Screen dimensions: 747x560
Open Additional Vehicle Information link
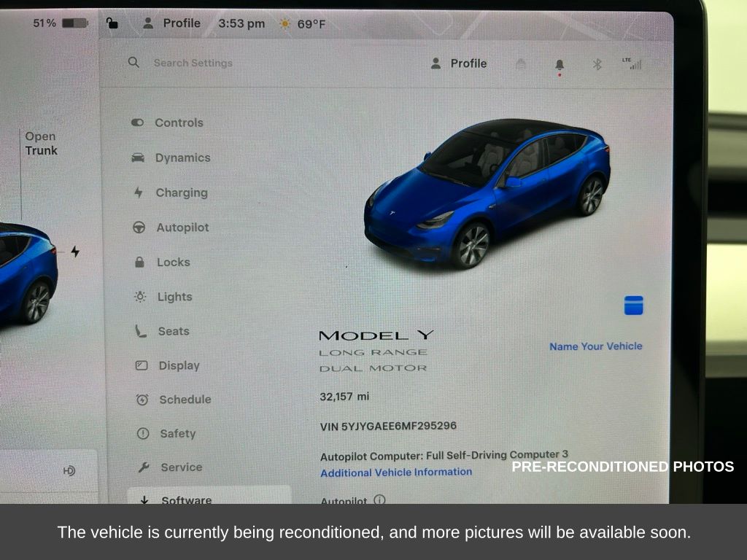tap(396, 472)
